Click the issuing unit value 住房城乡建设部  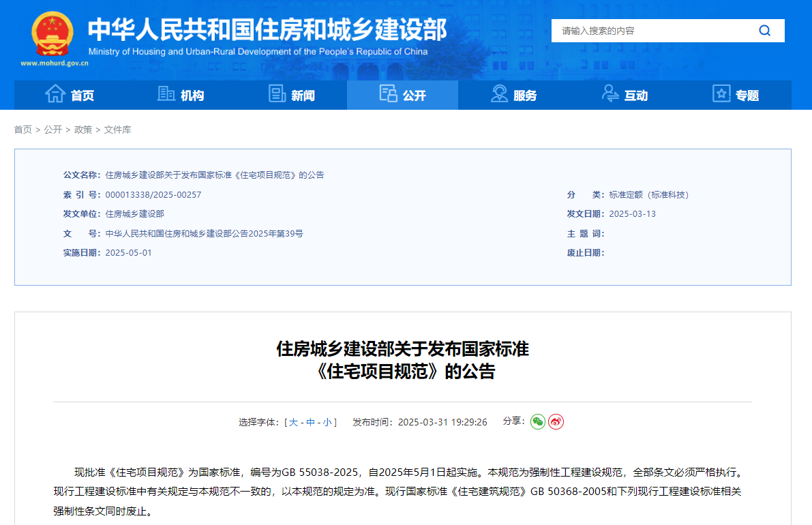(134, 214)
